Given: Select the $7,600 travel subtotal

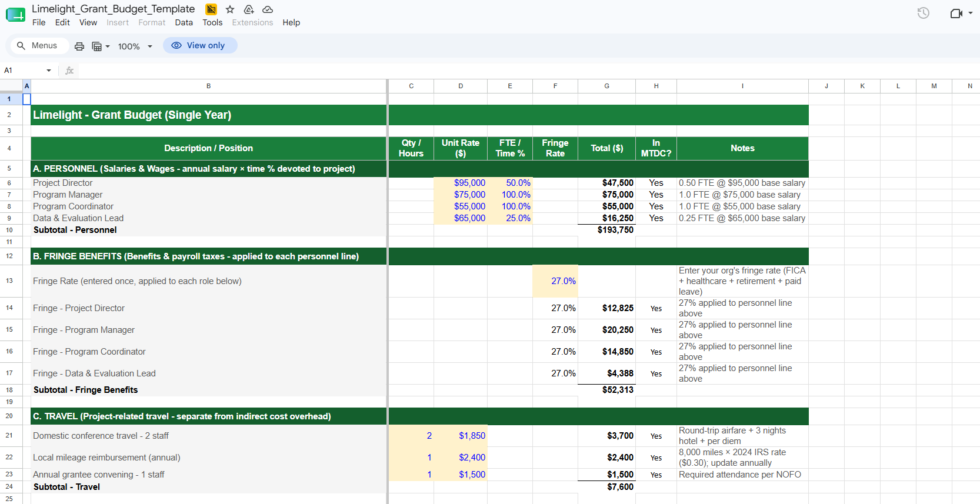Looking at the screenshot, I should 606,487.
